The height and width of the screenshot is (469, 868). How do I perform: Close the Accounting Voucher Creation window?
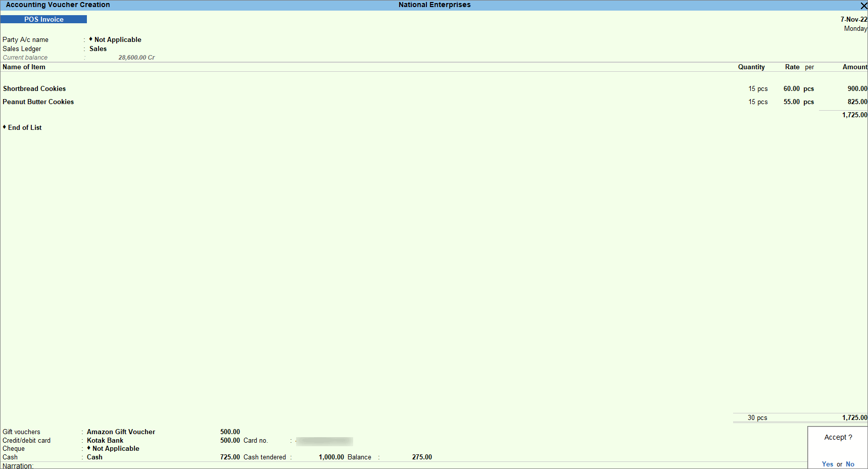pyautogui.click(x=863, y=6)
